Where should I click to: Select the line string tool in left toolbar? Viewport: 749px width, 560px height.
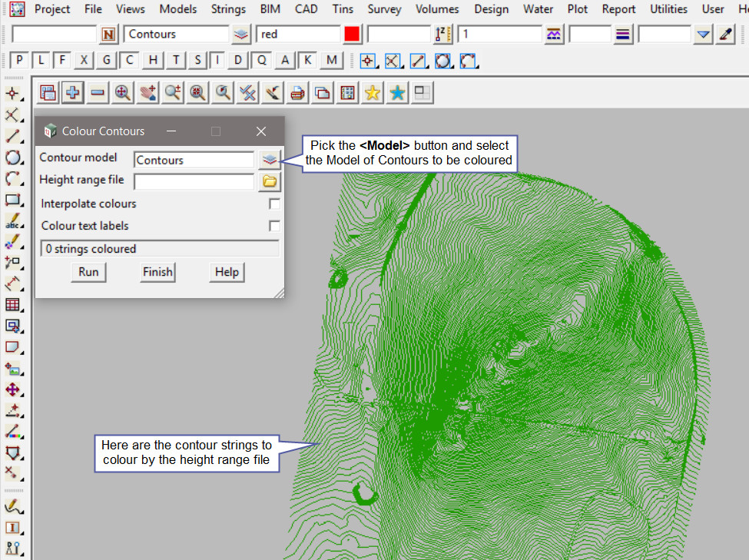pyautogui.click(x=13, y=137)
